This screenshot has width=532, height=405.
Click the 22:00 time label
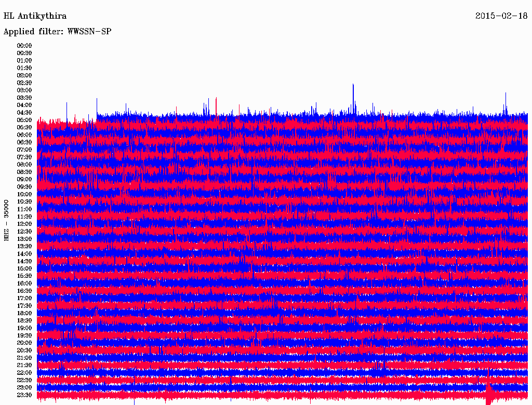(x=24, y=373)
